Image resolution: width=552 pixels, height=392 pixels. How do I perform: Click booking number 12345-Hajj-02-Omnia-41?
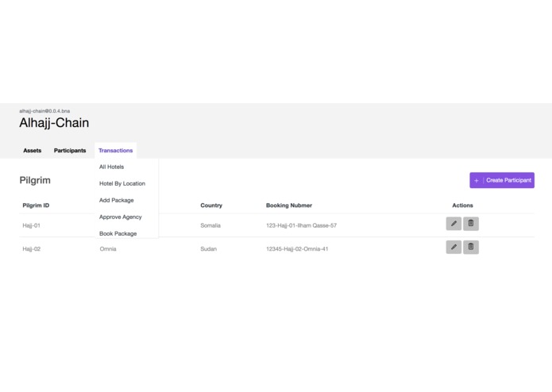[x=297, y=249]
